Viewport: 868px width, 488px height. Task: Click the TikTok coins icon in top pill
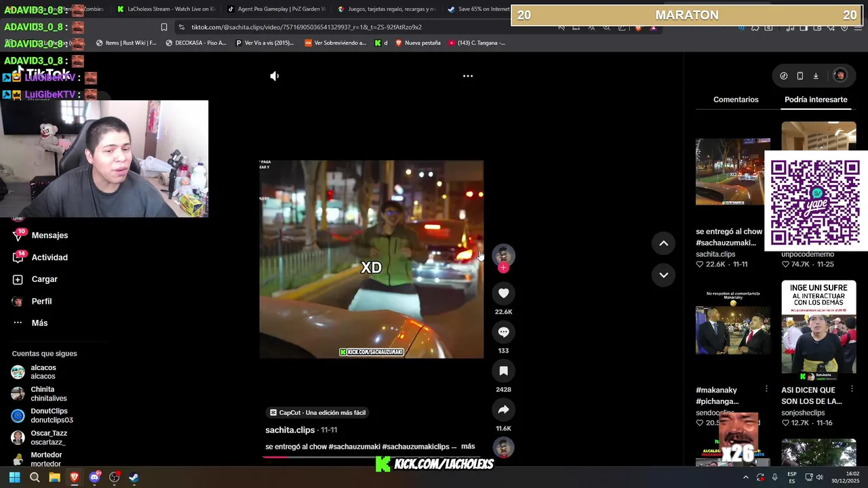pos(784,76)
